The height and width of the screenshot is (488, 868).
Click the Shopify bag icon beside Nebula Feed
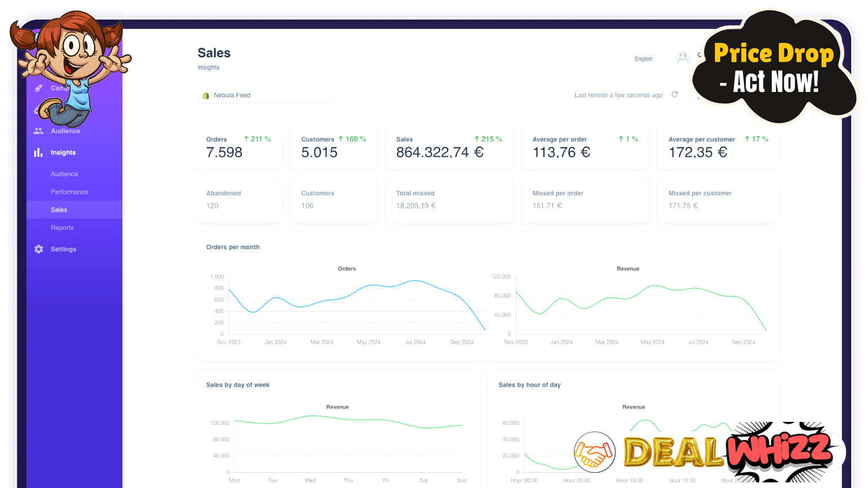pos(206,95)
